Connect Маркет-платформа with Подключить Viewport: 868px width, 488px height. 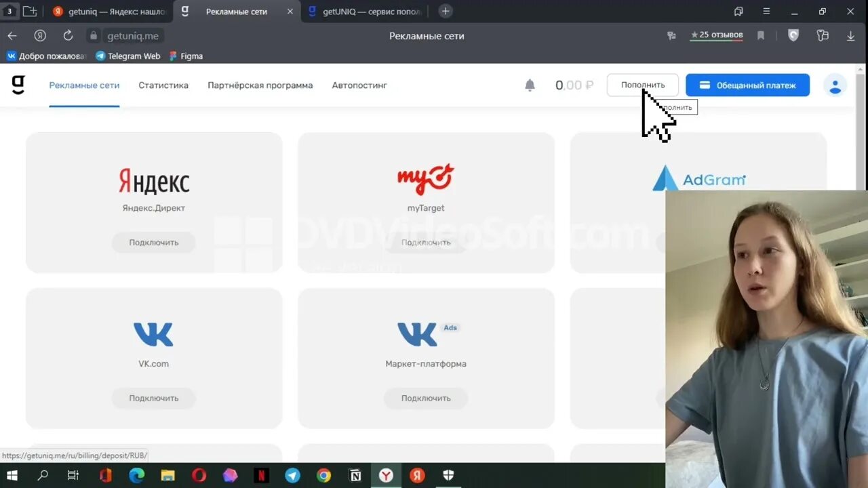tap(426, 399)
